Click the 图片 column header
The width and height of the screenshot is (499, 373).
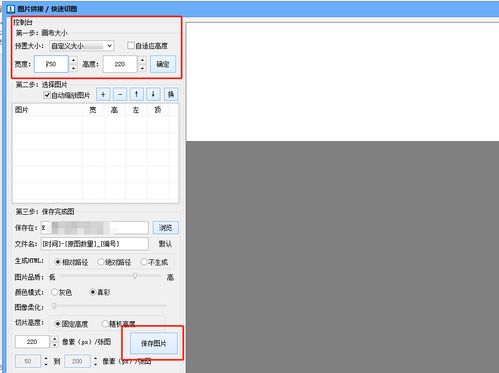(47, 110)
